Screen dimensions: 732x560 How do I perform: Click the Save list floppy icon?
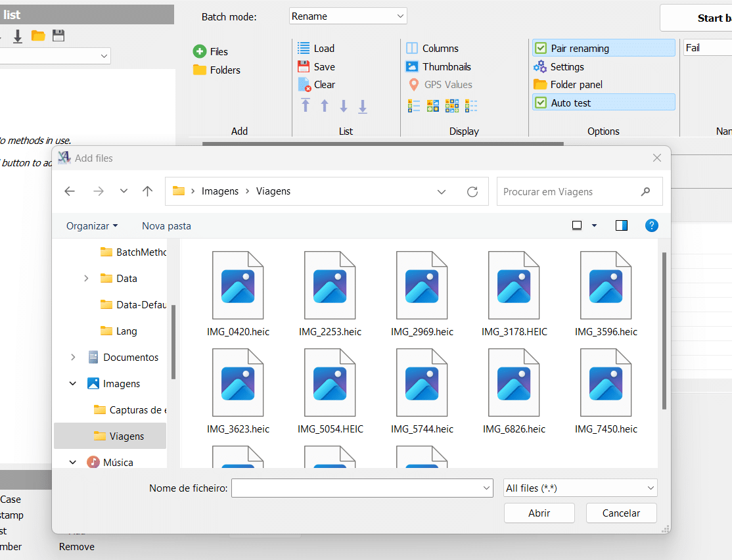(x=304, y=66)
